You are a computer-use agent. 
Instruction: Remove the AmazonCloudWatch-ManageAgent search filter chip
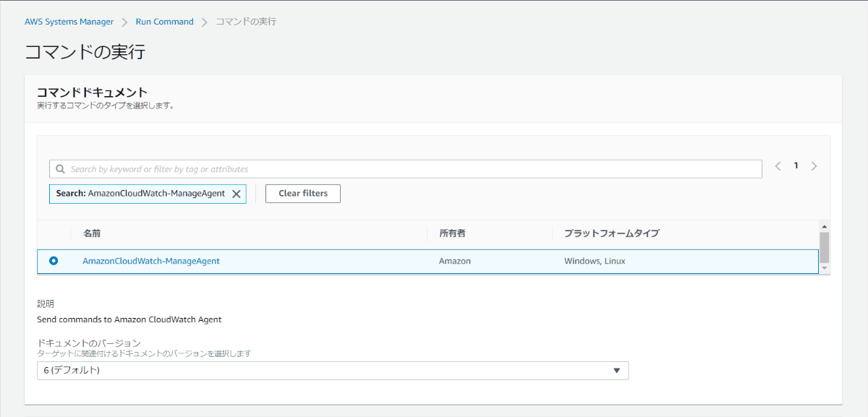236,194
